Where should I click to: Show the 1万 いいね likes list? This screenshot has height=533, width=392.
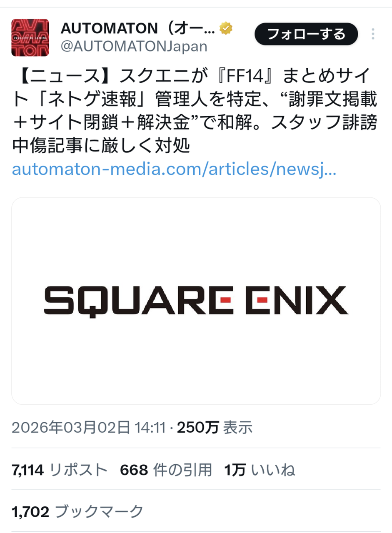[260, 471]
